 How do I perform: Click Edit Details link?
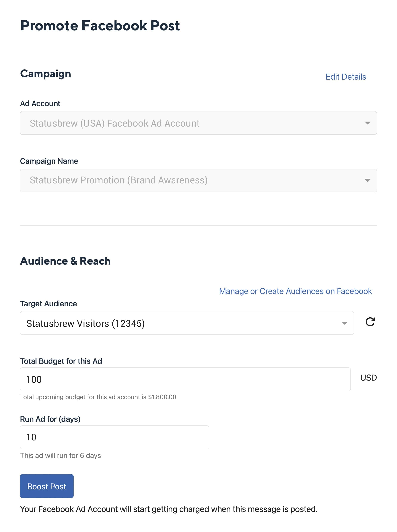(x=346, y=77)
